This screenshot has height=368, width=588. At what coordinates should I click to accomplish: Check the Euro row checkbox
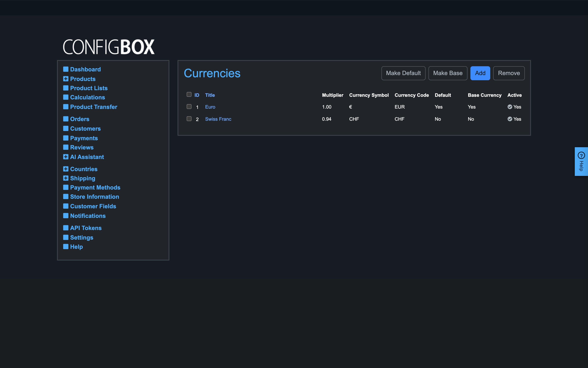click(189, 107)
